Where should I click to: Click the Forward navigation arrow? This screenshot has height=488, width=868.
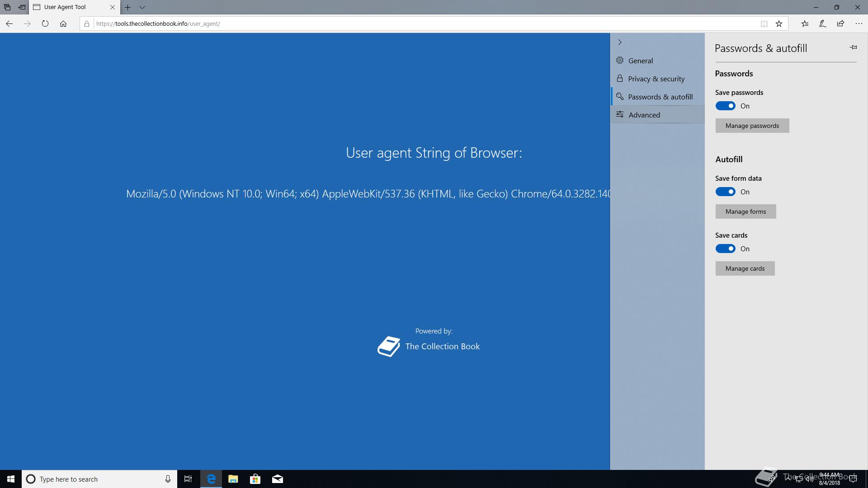[27, 24]
